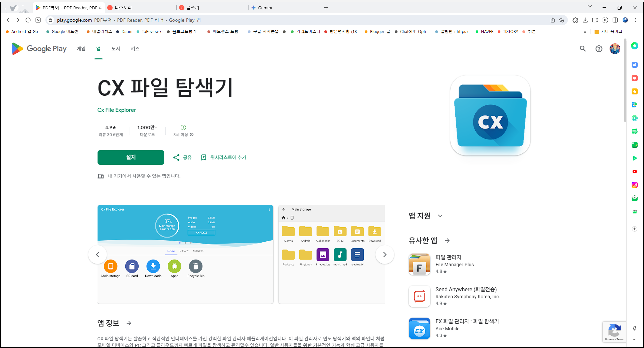The image size is (644, 348).
Task: Click the Send Anywhere (파일전송) title
Action: coord(466,289)
